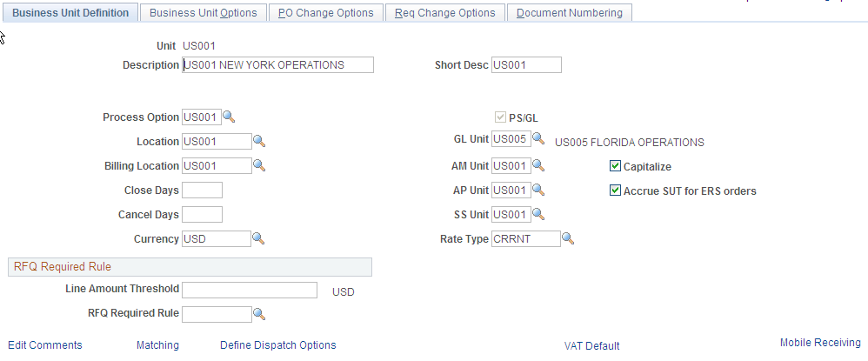Go to Document Numbering tab
This screenshot has width=868, height=361.
pyautogui.click(x=570, y=13)
